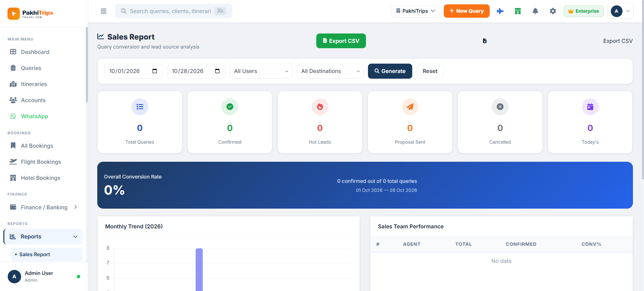644x291 pixels.
Task: Open Accounts in the sidebar
Action: pyautogui.click(x=44, y=100)
